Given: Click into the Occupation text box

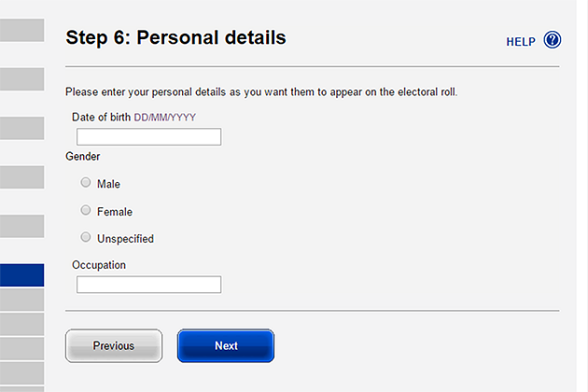Looking at the screenshot, I should pos(149,285).
